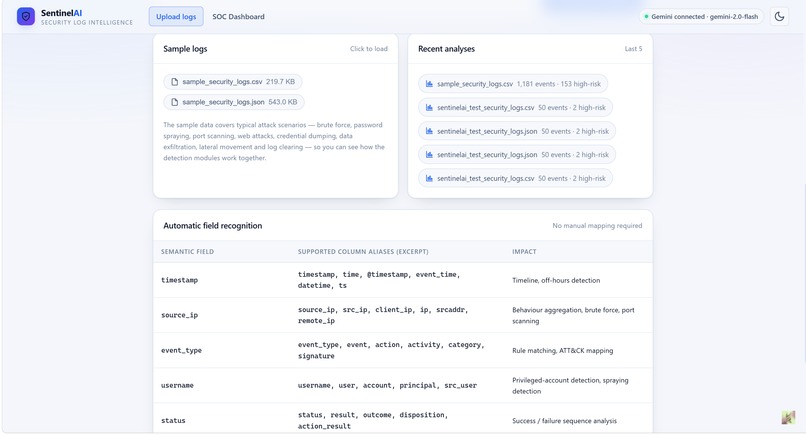Click 'Success / failure sequence analysis' cell
This screenshot has width=806, height=435.
pos(564,421)
